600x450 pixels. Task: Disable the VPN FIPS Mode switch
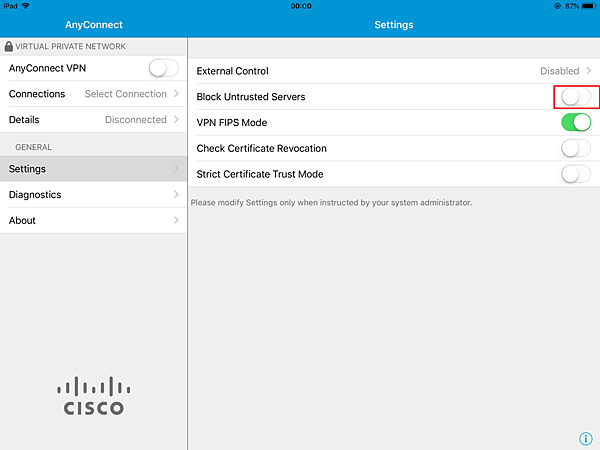(x=576, y=122)
